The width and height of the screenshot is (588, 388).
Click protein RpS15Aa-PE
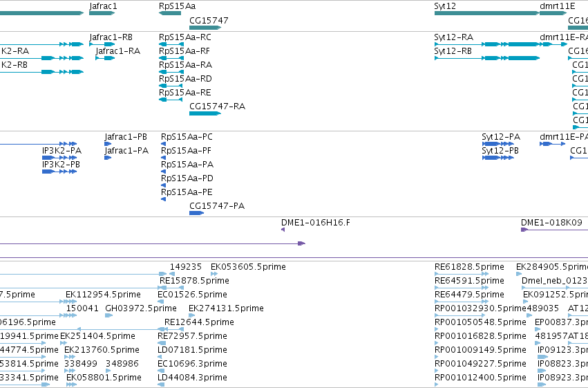(164, 199)
